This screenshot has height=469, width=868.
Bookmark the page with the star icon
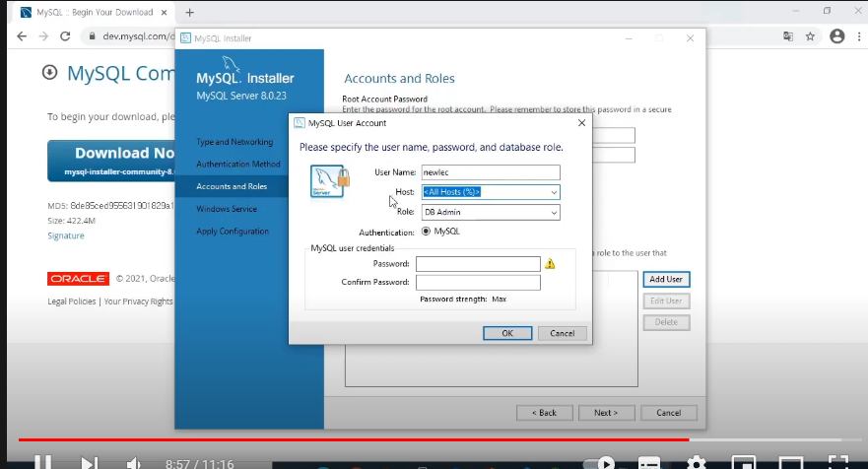click(810, 36)
